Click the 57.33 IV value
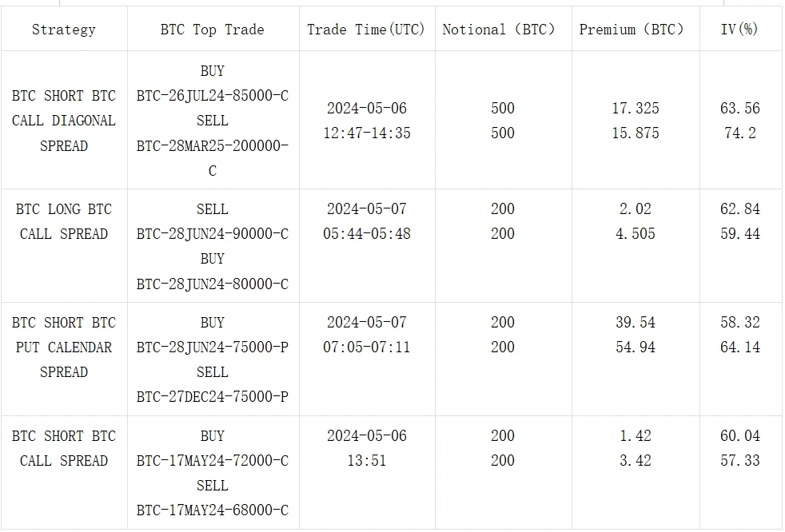The image size is (785, 532). 740,461
